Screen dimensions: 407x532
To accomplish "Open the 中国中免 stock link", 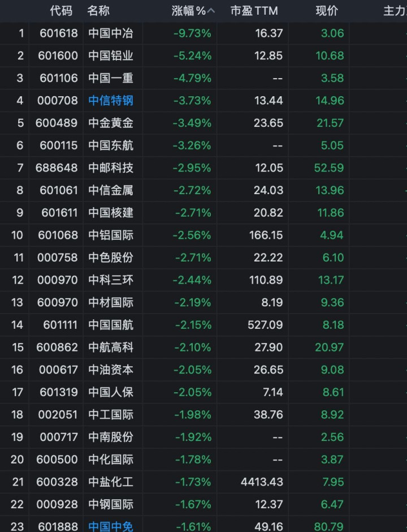I will (111, 526).
